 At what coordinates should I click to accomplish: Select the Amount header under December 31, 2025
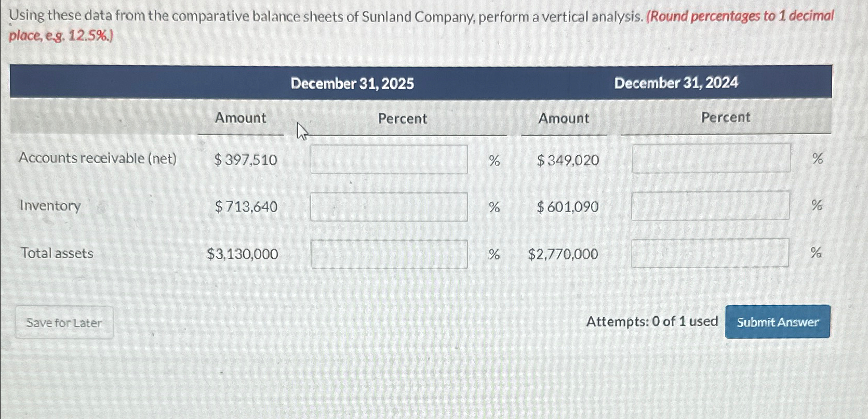pyautogui.click(x=240, y=119)
